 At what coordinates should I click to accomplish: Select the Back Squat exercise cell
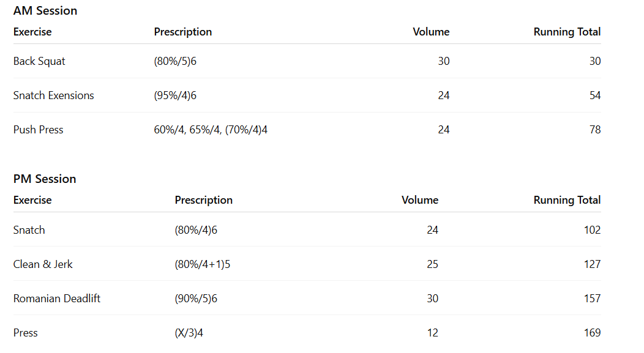[39, 61]
